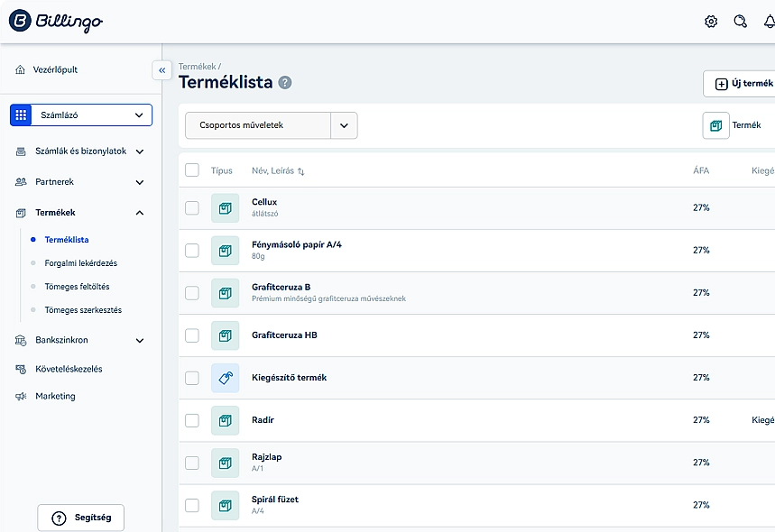Tick the select-all checkbox in table header

(x=192, y=170)
